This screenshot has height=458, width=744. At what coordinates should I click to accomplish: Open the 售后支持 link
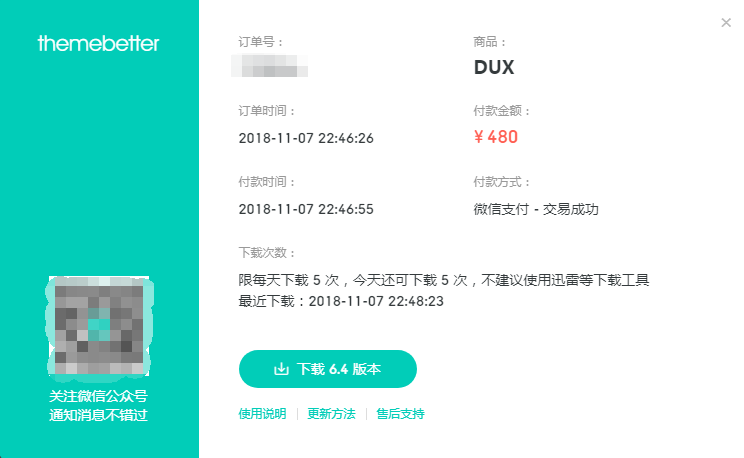pyautogui.click(x=400, y=414)
